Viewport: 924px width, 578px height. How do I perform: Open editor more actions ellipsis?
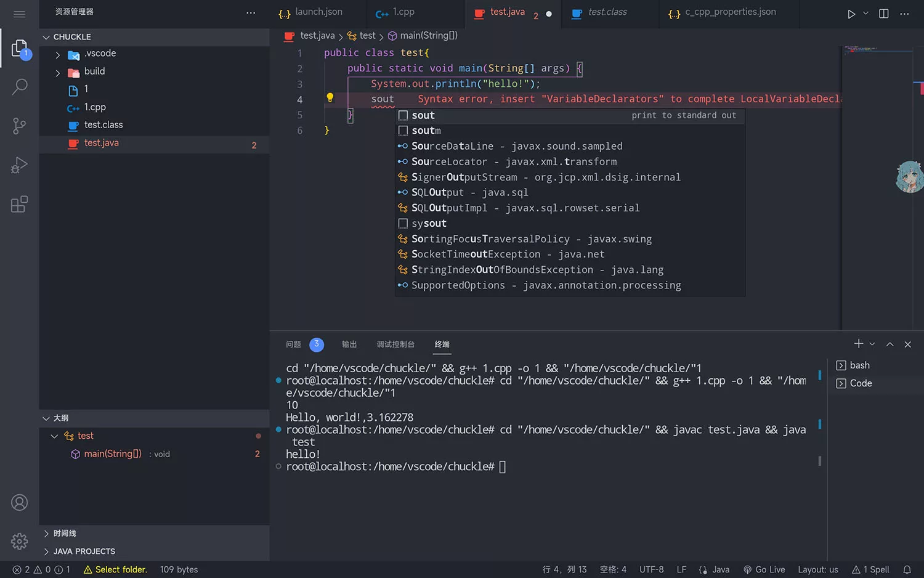[904, 14]
